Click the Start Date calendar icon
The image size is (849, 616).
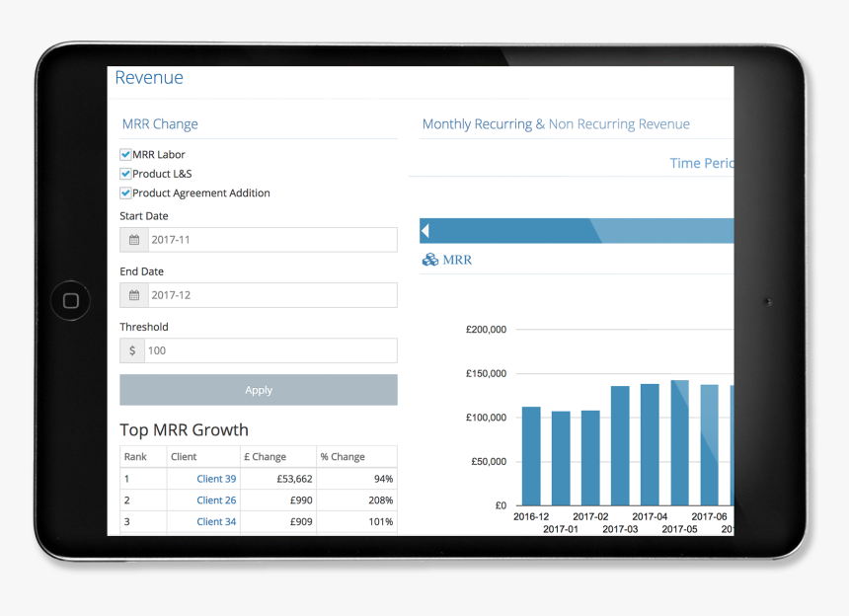[134, 240]
